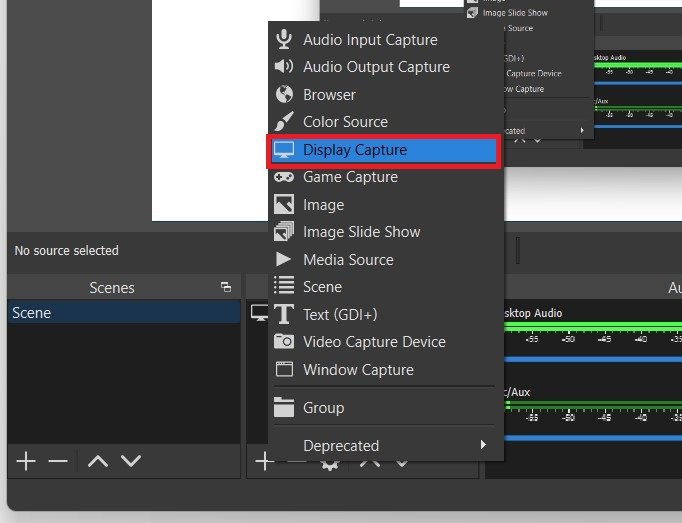
Task: Move scene down with the down arrow
Action: [x=131, y=461]
